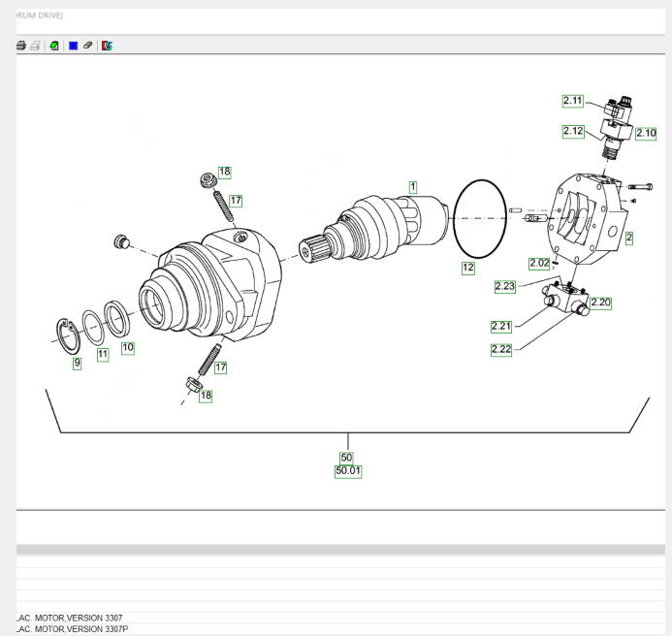This screenshot has width=672, height=636.
Task: Click the red and teal refresh icon
Action: pyautogui.click(x=107, y=46)
